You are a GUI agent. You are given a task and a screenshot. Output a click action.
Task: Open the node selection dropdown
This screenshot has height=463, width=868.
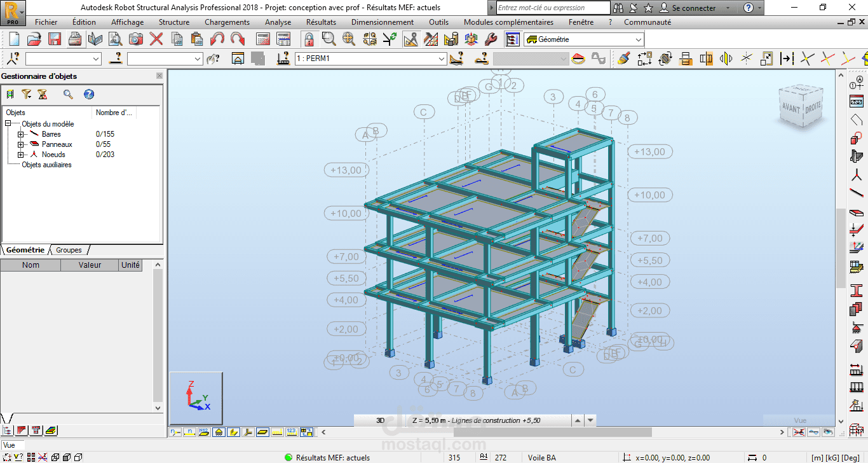click(x=96, y=59)
